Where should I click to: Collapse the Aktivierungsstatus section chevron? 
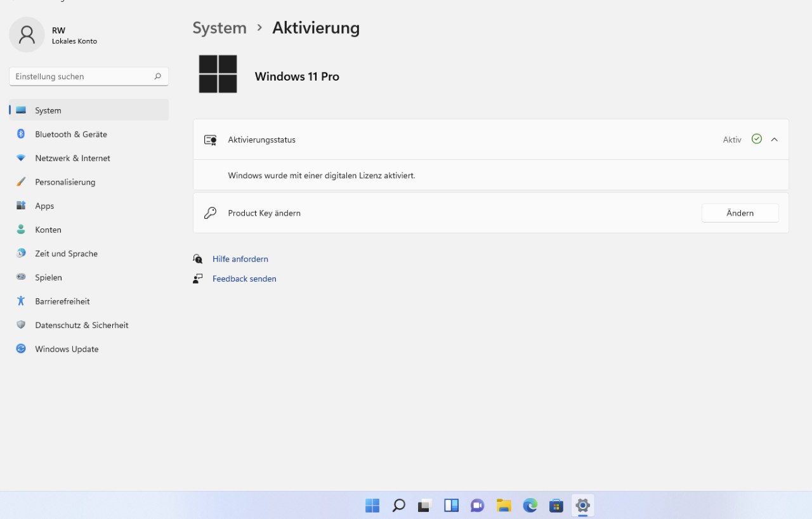click(x=774, y=140)
